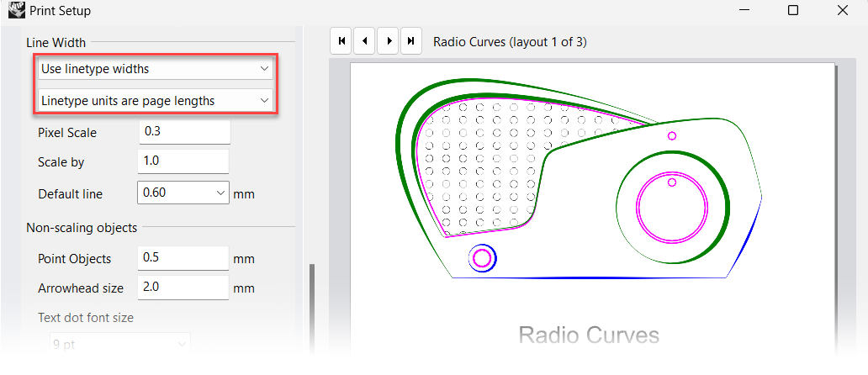Open the Default line width dropdown
This screenshot has width=868, height=375.
point(183,193)
